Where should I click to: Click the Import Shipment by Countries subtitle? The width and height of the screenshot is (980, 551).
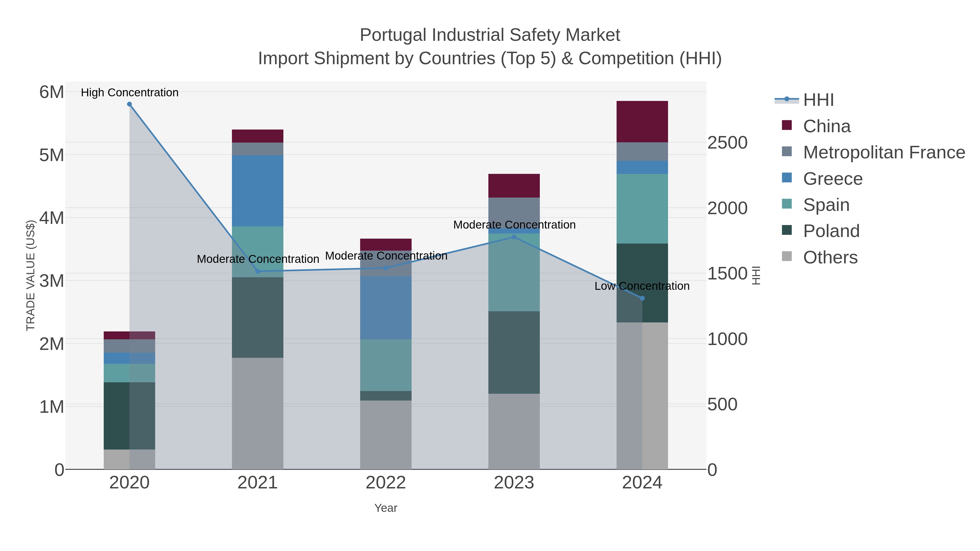[x=490, y=59]
